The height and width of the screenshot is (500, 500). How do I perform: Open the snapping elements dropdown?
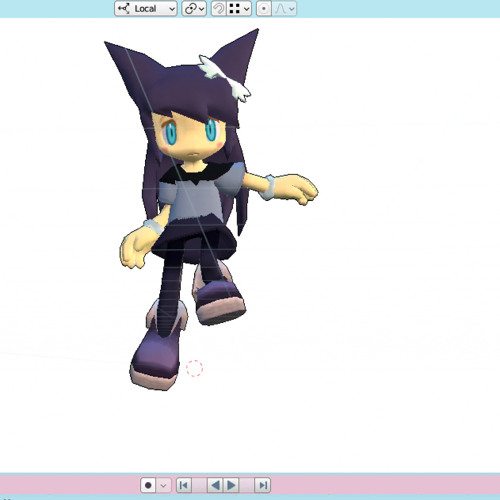(x=239, y=9)
